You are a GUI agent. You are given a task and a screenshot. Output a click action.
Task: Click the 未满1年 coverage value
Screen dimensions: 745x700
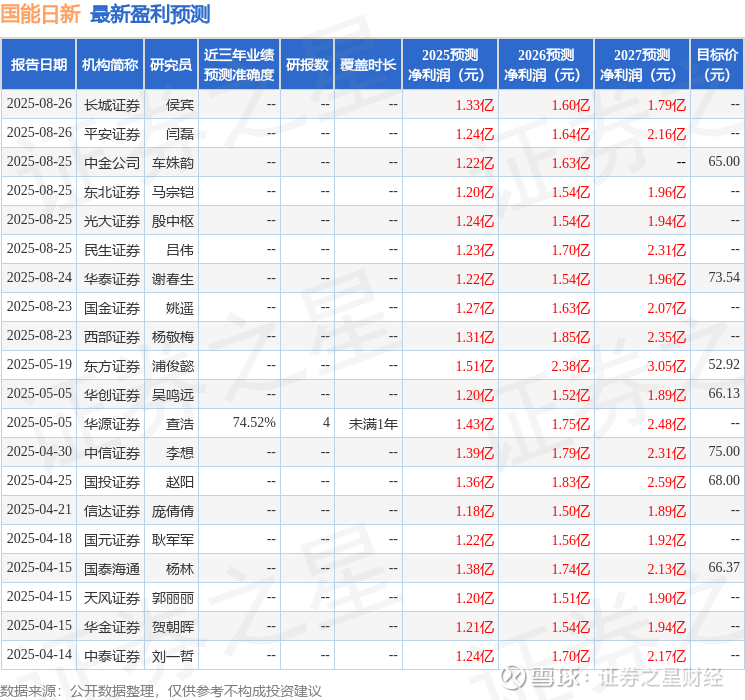point(373,424)
